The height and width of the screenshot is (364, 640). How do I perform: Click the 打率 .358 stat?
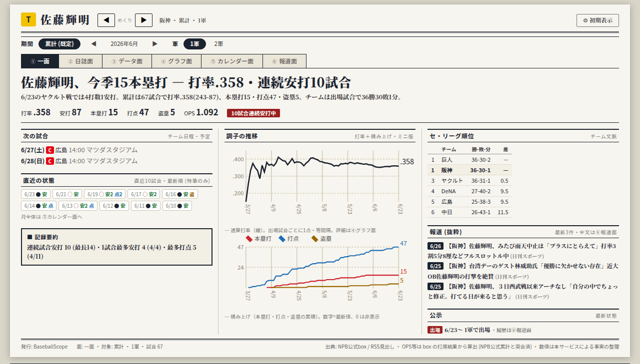[35, 113]
